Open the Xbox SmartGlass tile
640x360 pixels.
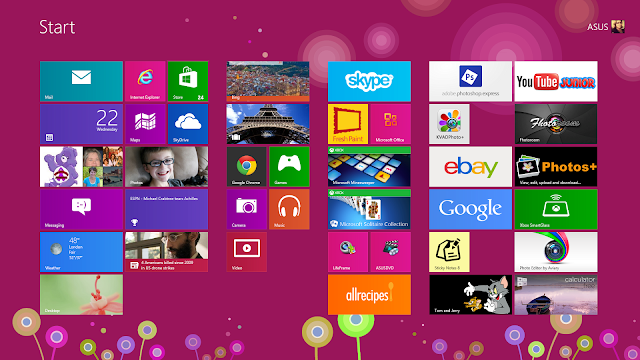pyautogui.click(x=556, y=209)
